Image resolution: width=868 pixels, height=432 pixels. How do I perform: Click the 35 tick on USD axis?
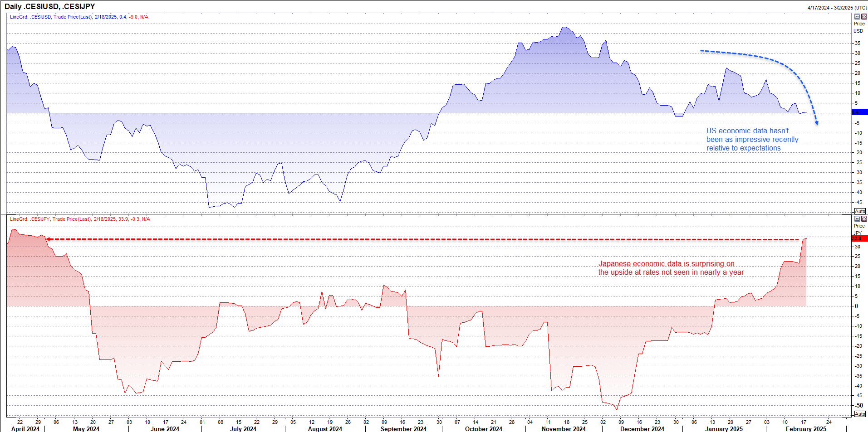coord(858,43)
